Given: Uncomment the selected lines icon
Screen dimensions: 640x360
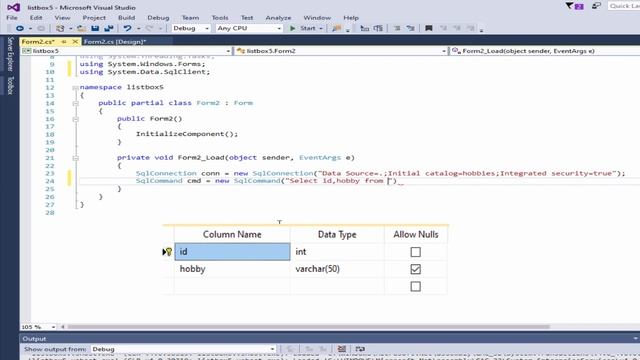Looking at the screenshot, I should (x=411, y=28).
